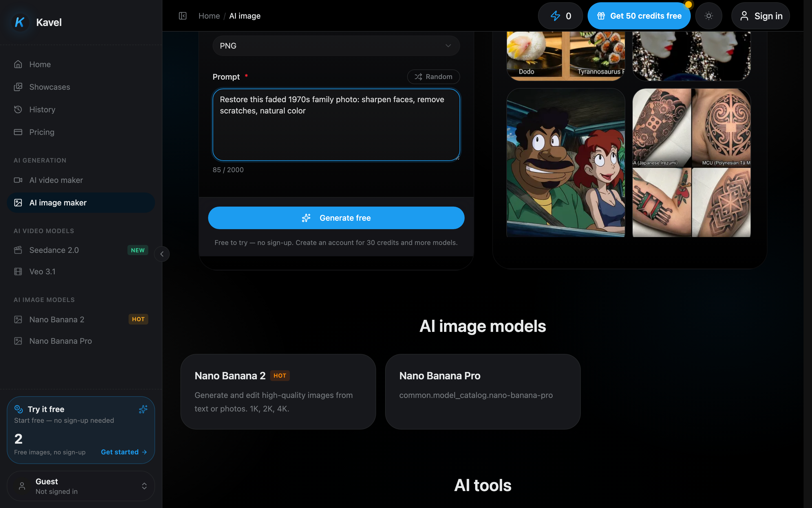Click the sparkles icon on Generate free
Image resolution: width=812 pixels, height=508 pixels.
[306, 218]
